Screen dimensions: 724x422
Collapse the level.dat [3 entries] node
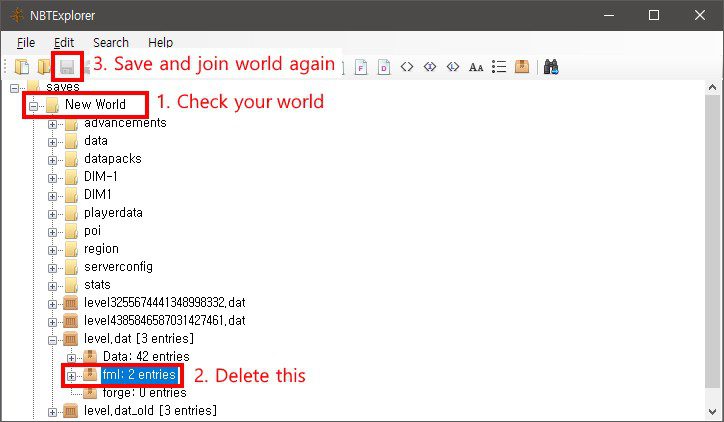[53, 339]
